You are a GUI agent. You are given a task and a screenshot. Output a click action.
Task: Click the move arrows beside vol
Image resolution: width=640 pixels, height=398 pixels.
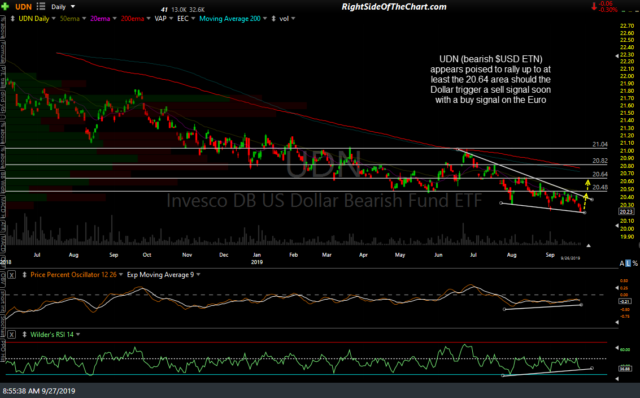(273, 18)
